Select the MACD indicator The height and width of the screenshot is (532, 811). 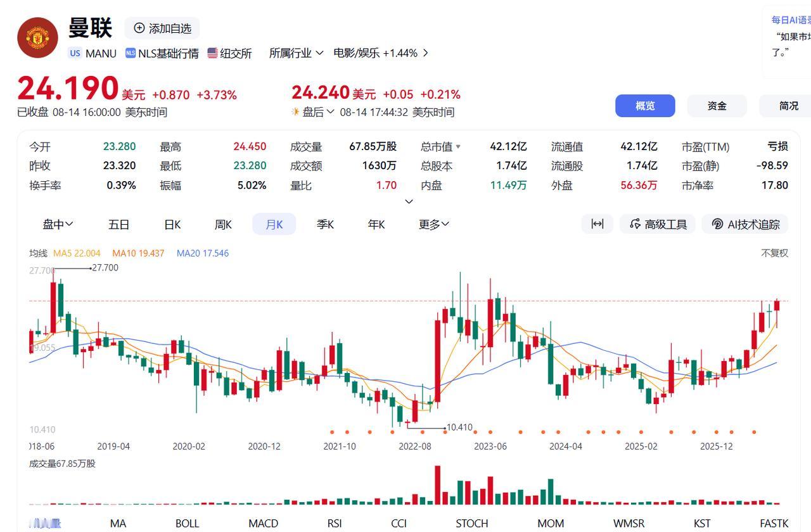[263, 523]
